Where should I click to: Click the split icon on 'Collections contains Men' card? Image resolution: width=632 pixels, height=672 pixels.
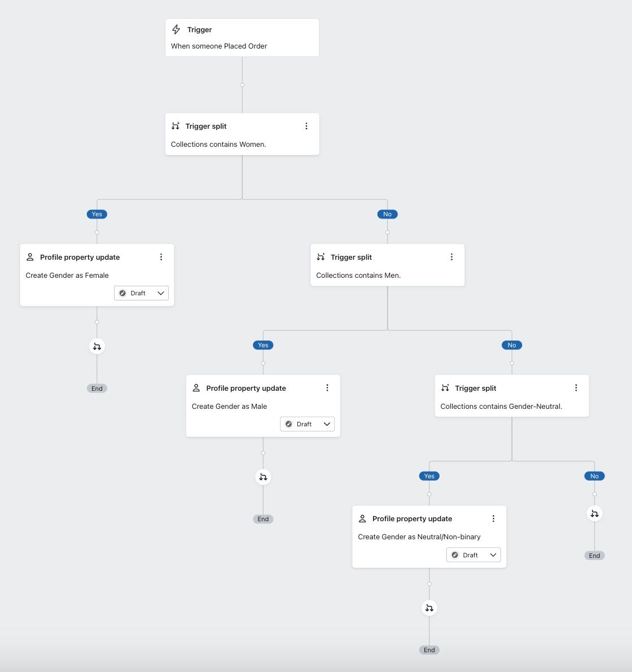[321, 257]
